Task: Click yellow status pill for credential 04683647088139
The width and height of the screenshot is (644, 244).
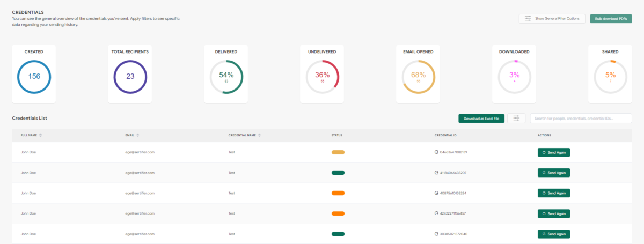Action: point(338,152)
